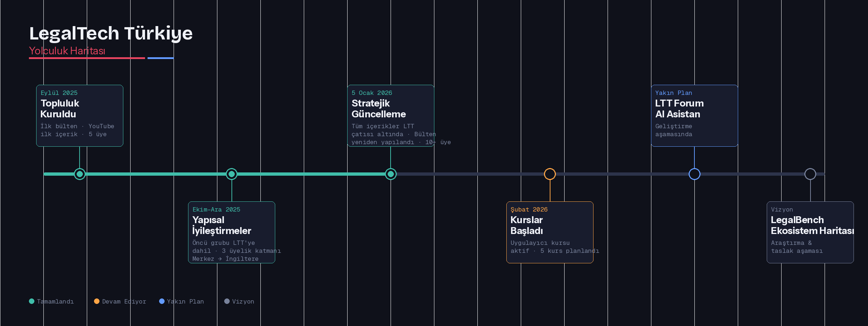This screenshot has width=868, height=326.
Task: Click the blue Yakın Plan legend dot
Action: 162,301
